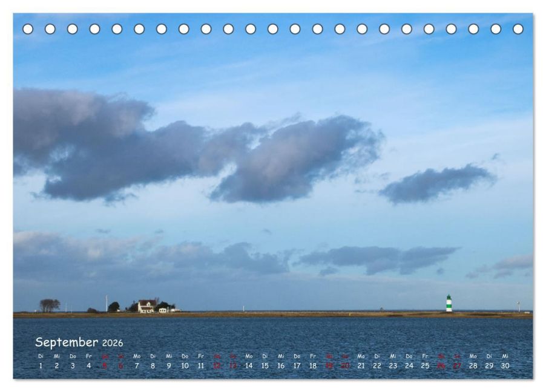This screenshot has height=392, width=546.
Task: Click the small dark cloud at right
Action: 436,183
